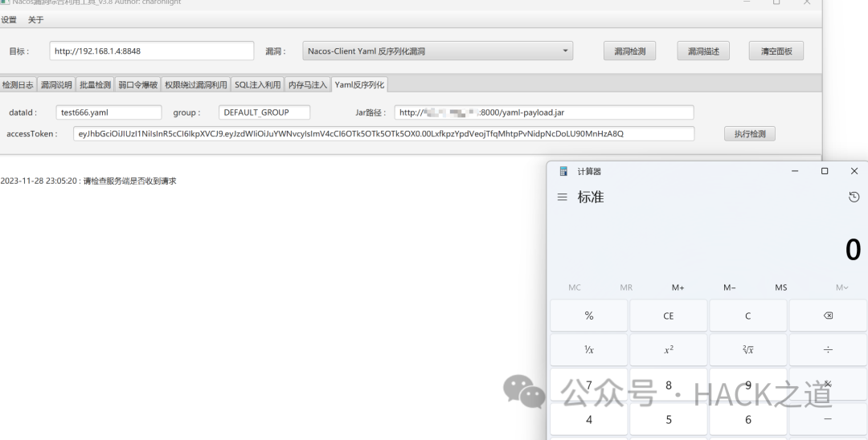
Task: Click the dataId input field
Action: pyautogui.click(x=108, y=112)
